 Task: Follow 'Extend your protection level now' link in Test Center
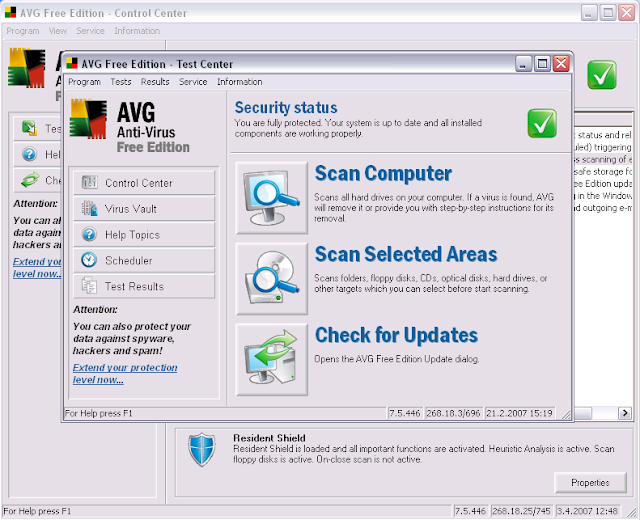pos(125,373)
